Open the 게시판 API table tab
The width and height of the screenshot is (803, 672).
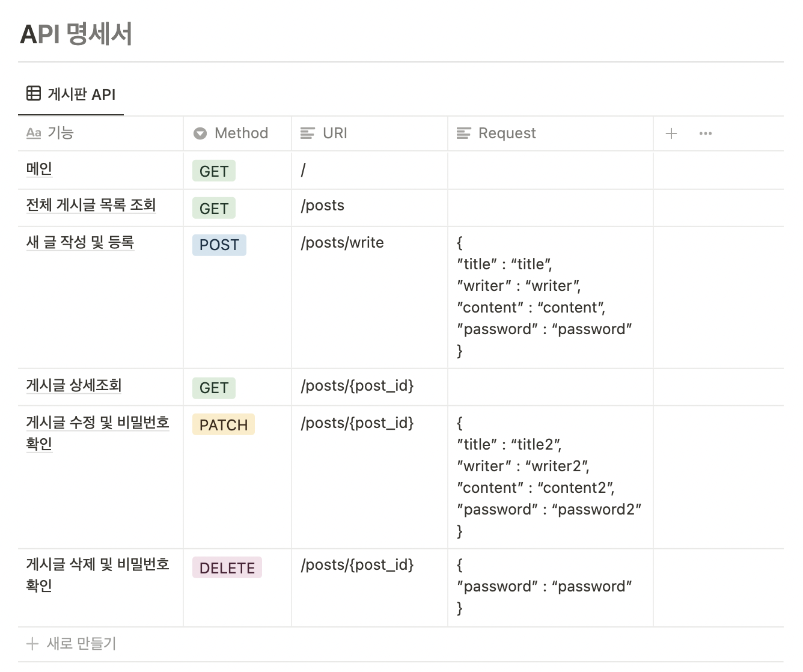pos(71,94)
